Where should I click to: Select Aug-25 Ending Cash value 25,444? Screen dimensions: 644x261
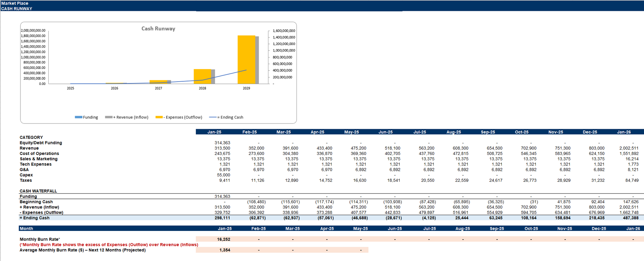click(462, 218)
